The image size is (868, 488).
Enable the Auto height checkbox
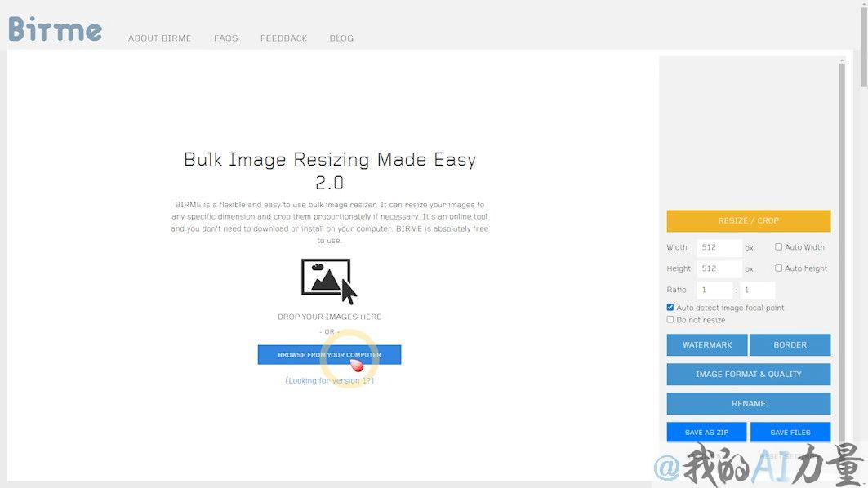(x=778, y=268)
